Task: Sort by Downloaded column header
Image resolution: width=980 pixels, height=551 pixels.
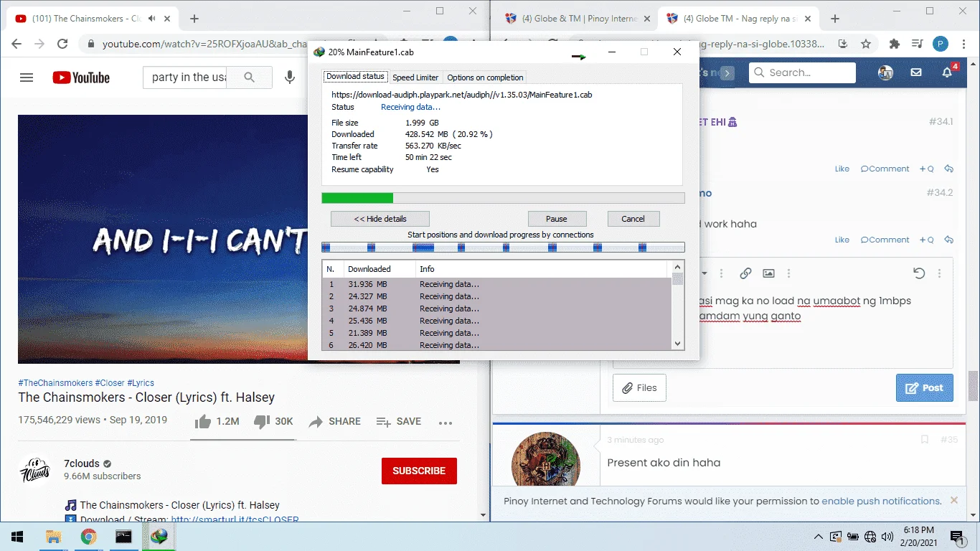Action: click(x=380, y=269)
